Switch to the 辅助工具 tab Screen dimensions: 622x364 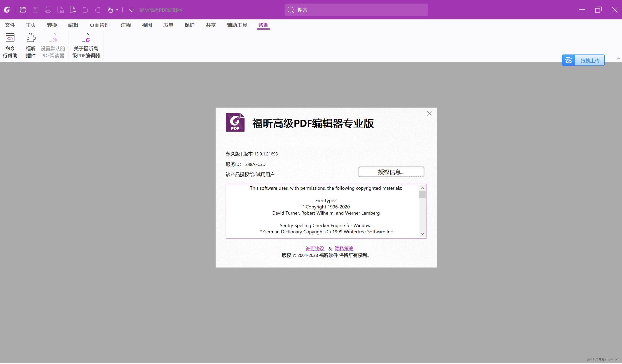(237, 25)
